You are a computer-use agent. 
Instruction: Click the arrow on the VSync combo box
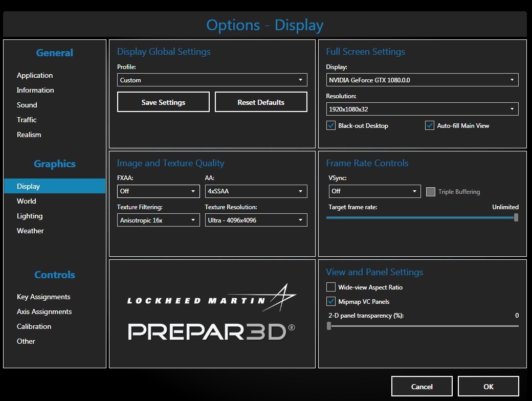click(x=414, y=191)
